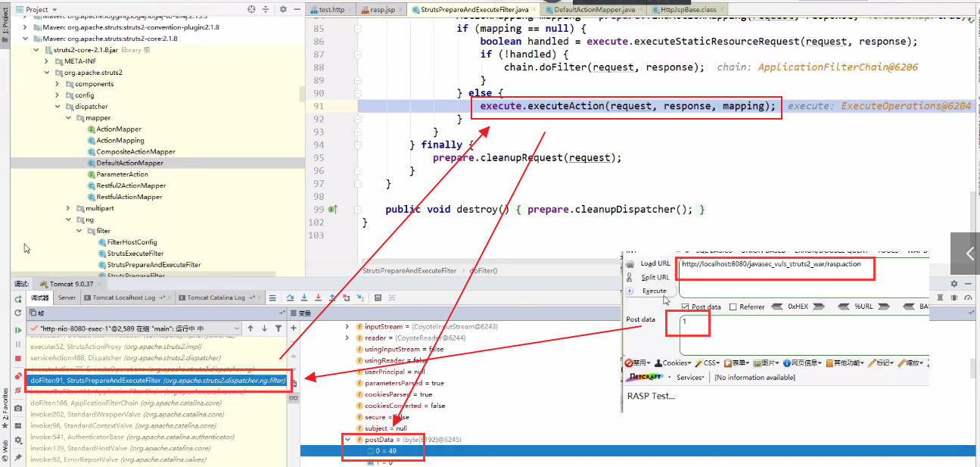Uncheck the Post data checkbox
Image resolution: width=980 pixels, height=467 pixels.
point(686,307)
